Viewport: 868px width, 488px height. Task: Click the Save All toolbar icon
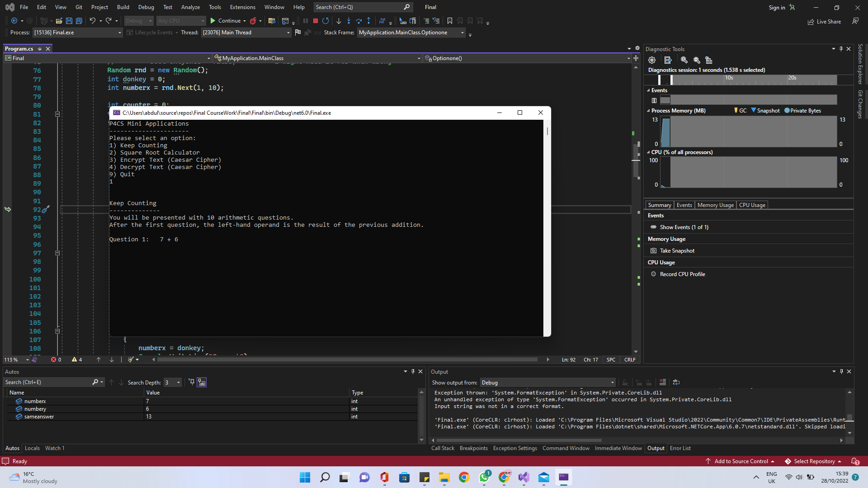pyautogui.click(x=79, y=21)
